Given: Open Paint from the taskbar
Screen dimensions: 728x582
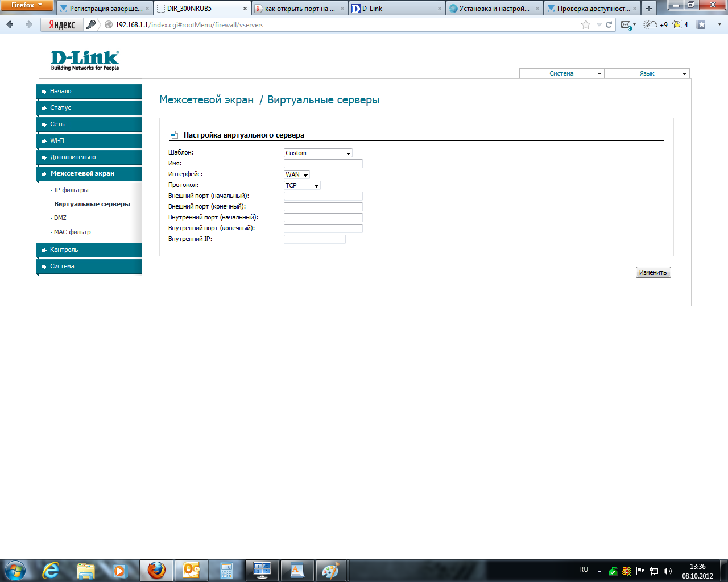Looking at the screenshot, I should [330, 570].
